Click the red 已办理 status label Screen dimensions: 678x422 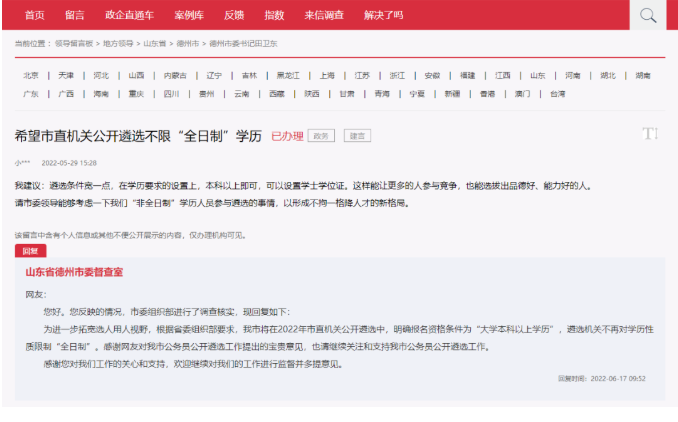click(288, 136)
